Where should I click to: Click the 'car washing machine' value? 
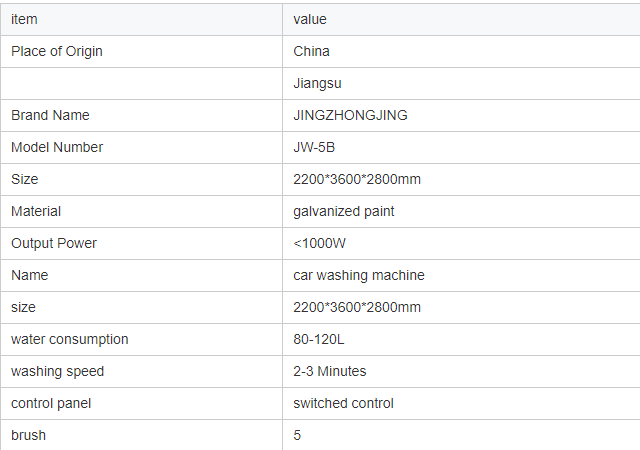click(x=359, y=275)
